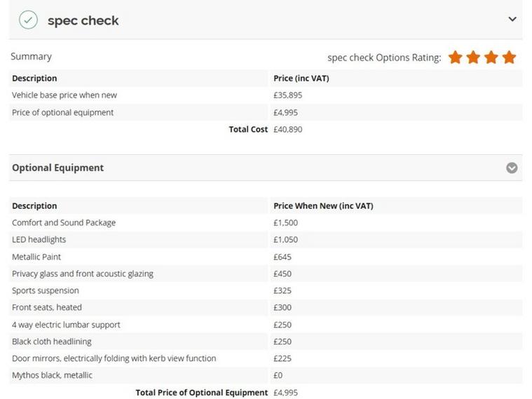Click the Front seats, heated entry
532x399 pixels.
tap(47, 307)
